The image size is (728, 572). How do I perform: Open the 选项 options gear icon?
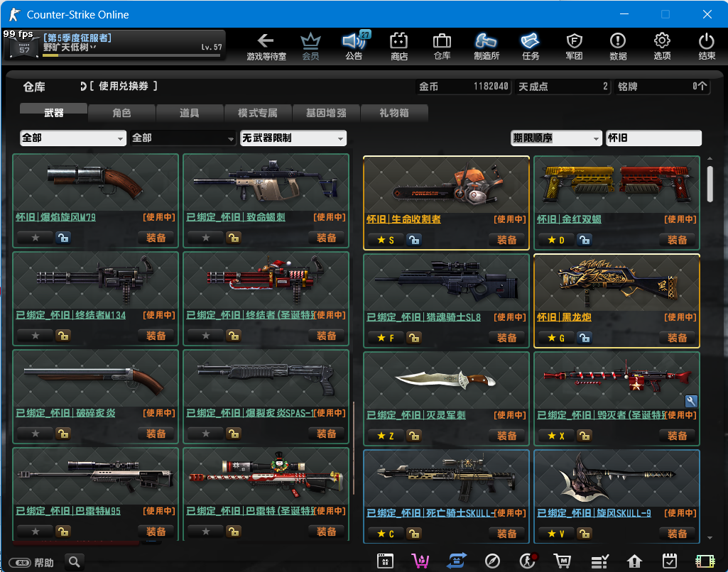tap(662, 46)
